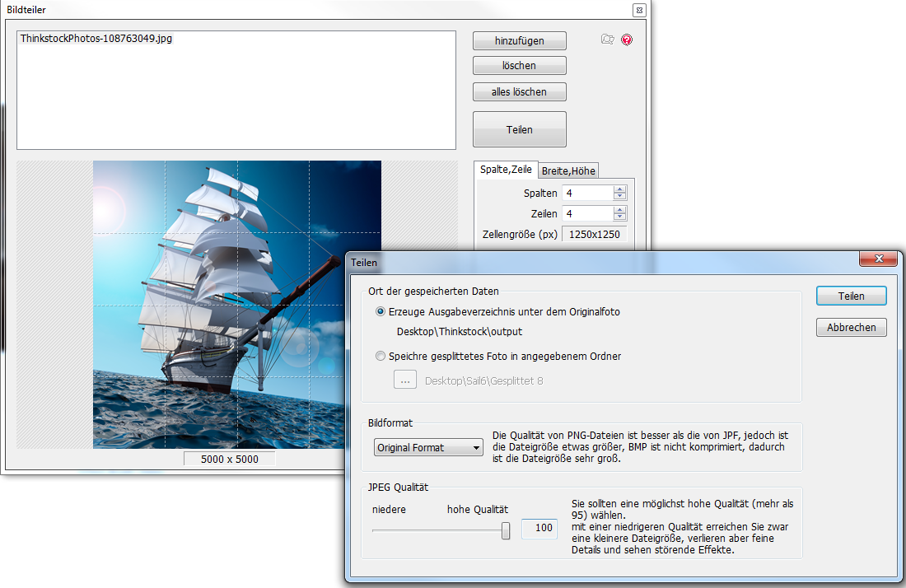Click 'alles löschen' to clear list
This screenshot has height=588, width=906.
pos(520,91)
